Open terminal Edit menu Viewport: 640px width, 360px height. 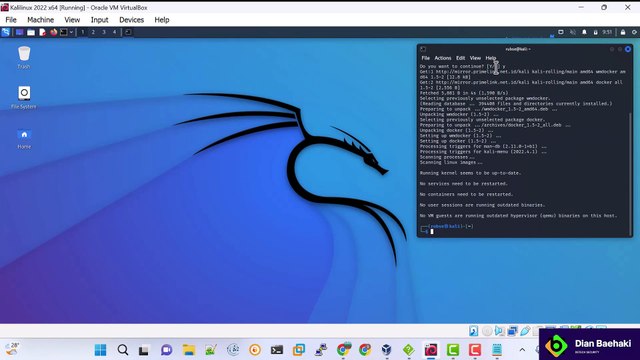[460, 58]
